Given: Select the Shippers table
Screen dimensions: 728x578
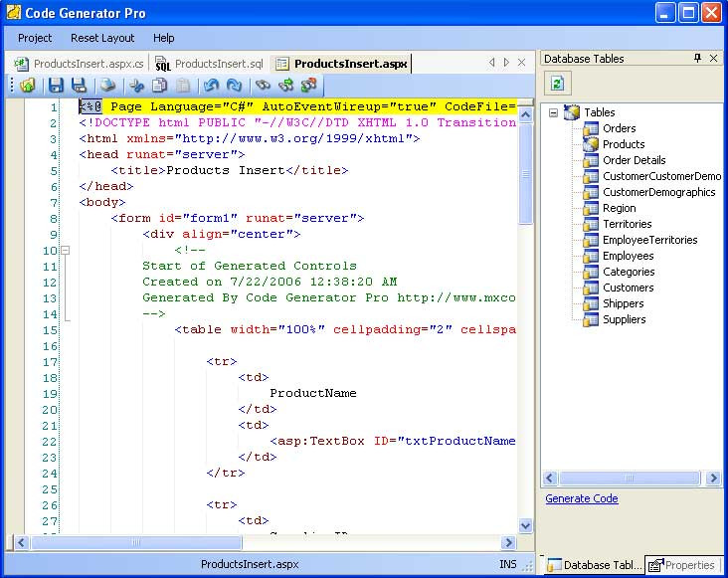Looking at the screenshot, I should (x=623, y=303).
